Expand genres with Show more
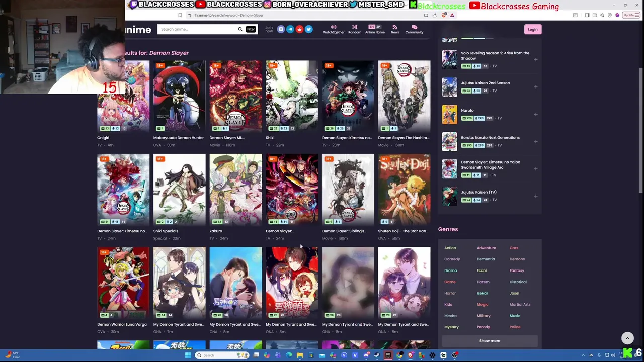 click(x=490, y=341)
